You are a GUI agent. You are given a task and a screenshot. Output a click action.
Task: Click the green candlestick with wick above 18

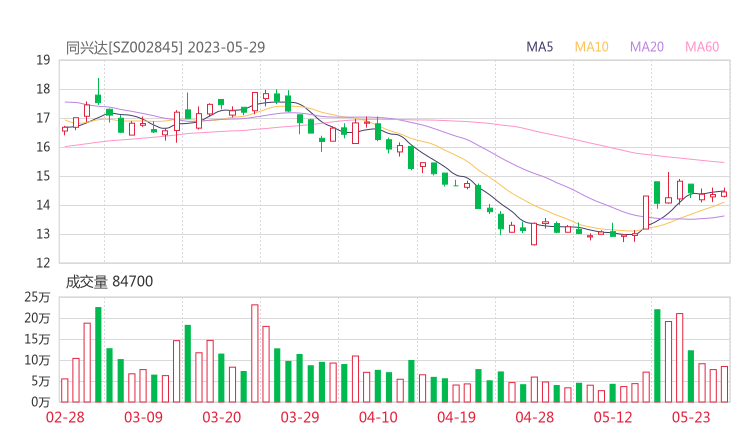click(x=98, y=92)
